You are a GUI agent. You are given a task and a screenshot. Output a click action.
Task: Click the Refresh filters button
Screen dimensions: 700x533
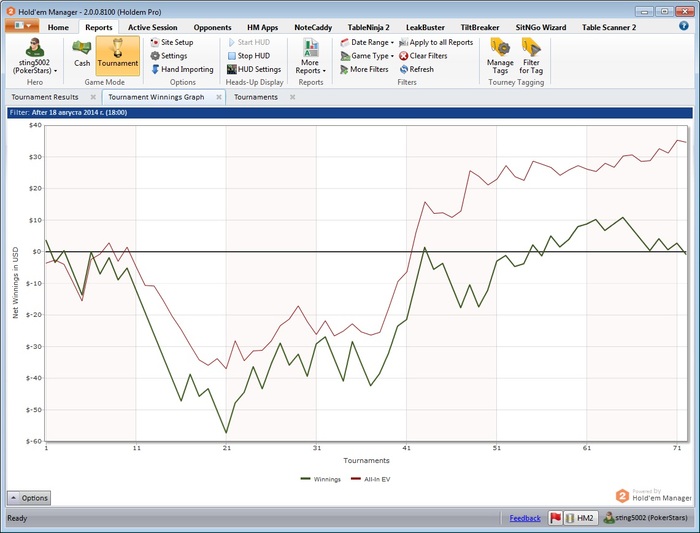click(x=417, y=69)
